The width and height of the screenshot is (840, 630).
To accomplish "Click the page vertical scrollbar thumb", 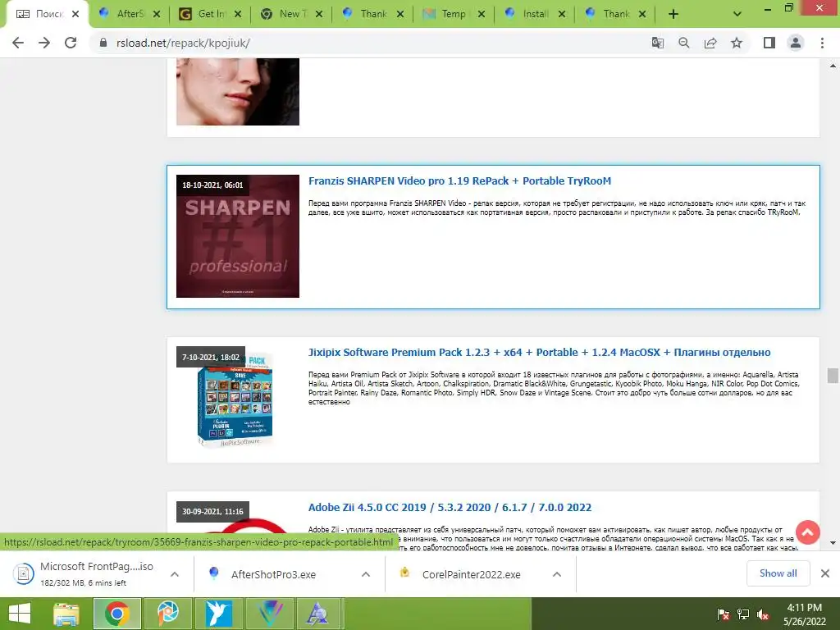I will click(x=833, y=376).
